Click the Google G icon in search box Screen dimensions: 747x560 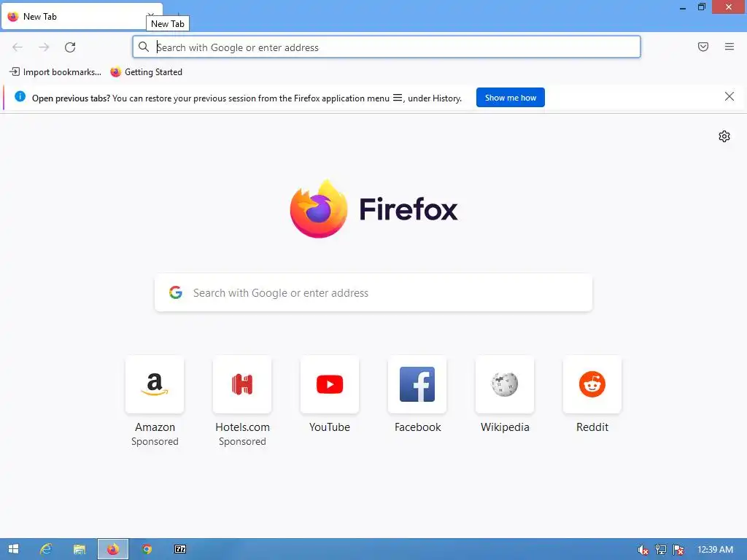pos(176,292)
